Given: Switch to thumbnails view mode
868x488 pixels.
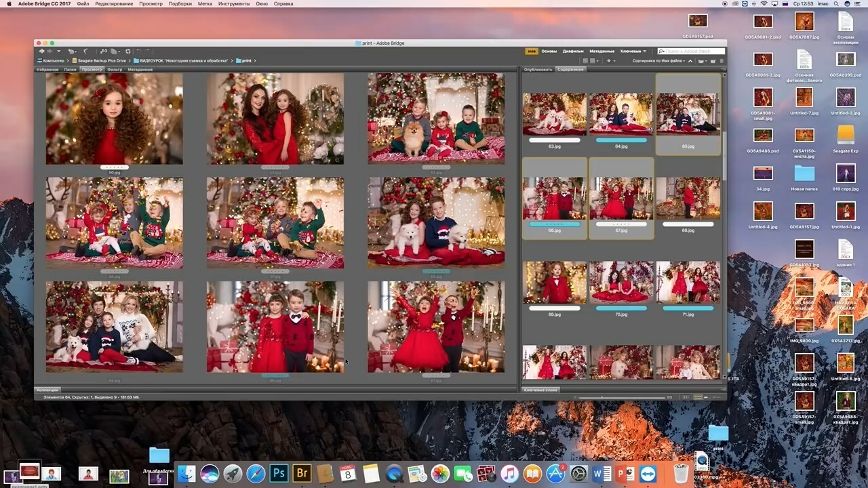Looking at the screenshot, I should [x=698, y=397].
